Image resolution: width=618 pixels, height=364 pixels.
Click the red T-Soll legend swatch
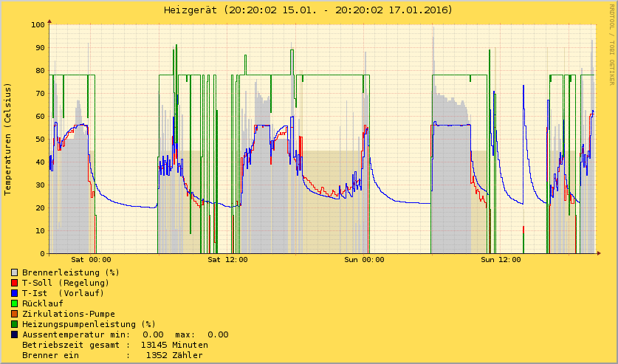coord(15,283)
